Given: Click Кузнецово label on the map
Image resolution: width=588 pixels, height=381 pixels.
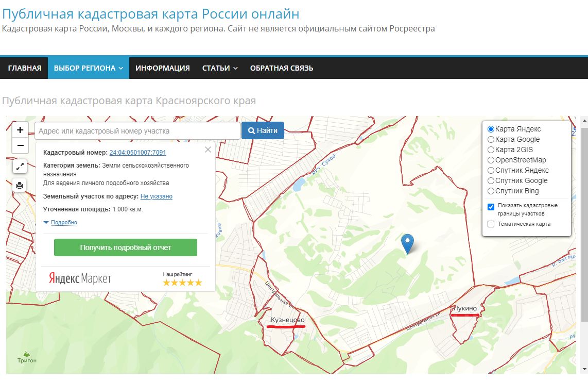Looking at the screenshot, I should (x=288, y=320).
